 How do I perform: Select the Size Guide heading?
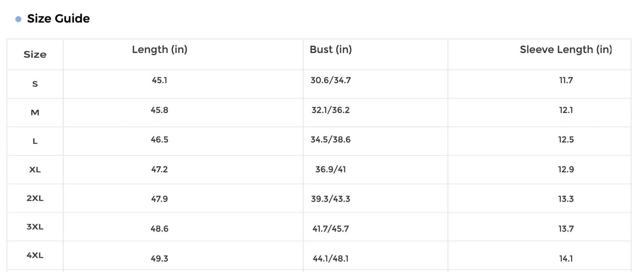click(x=58, y=19)
